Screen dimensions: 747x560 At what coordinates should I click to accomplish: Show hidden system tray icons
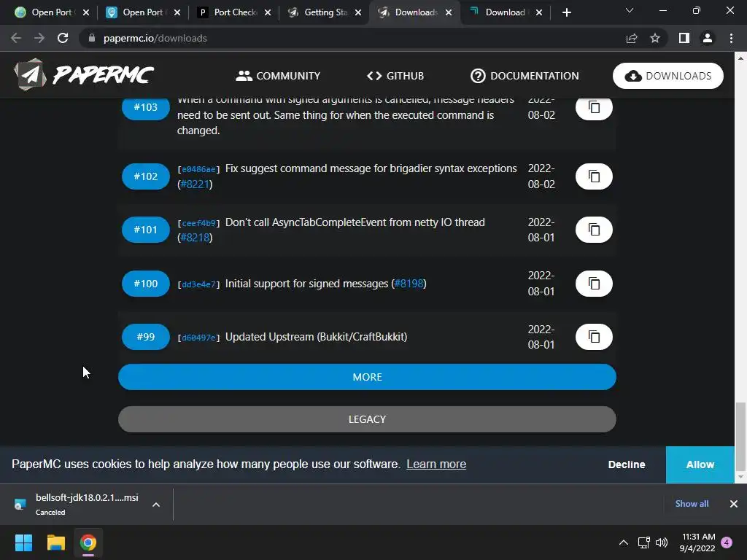(623, 542)
